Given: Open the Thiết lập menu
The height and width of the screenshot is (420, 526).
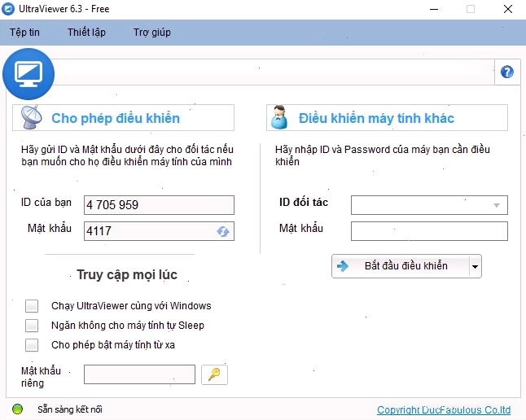Looking at the screenshot, I should [86, 33].
